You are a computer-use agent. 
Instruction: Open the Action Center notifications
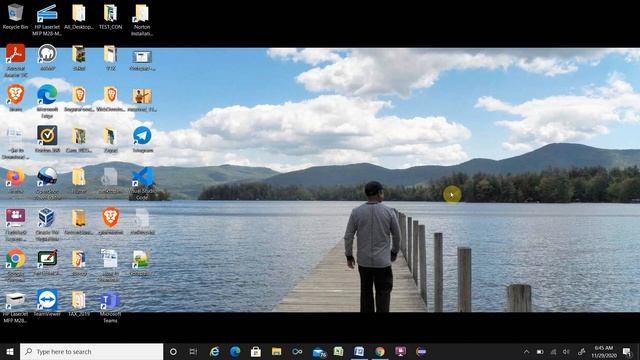coord(627,352)
